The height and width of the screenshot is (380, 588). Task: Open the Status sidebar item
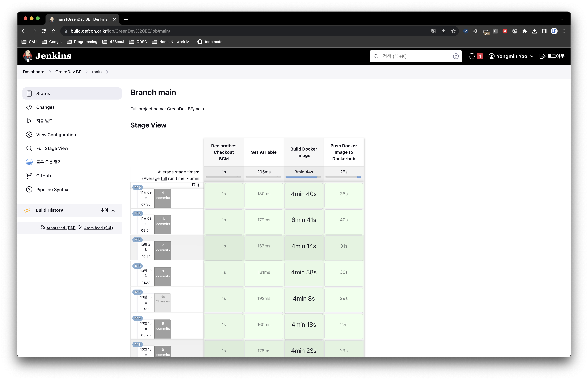click(x=72, y=94)
